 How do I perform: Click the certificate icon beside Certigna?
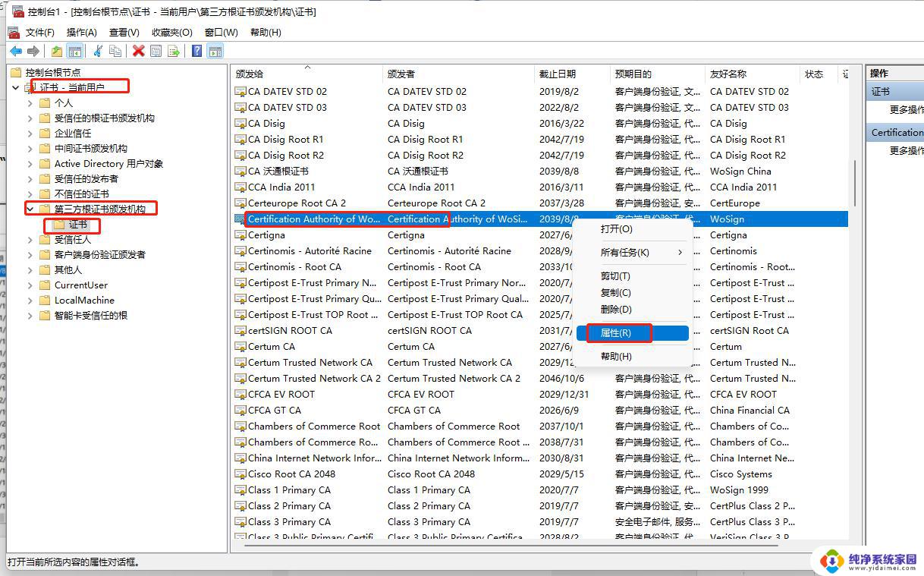pos(240,234)
